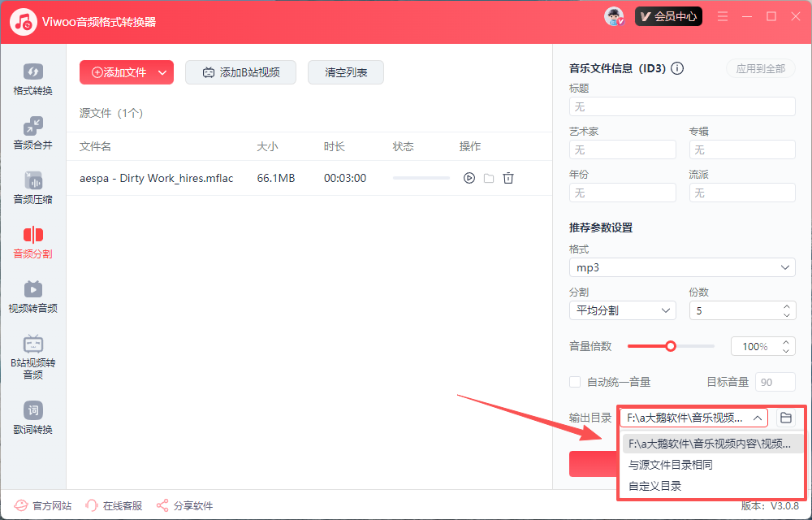Expand the 格式 mp3 dropdown
Screen dimensions: 812x520
(x=682, y=267)
